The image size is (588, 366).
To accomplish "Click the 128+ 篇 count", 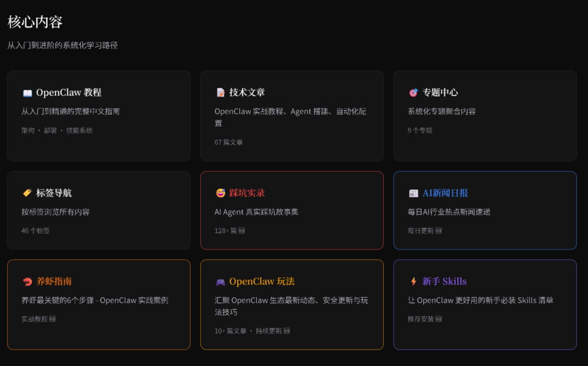I will click(x=225, y=231).
